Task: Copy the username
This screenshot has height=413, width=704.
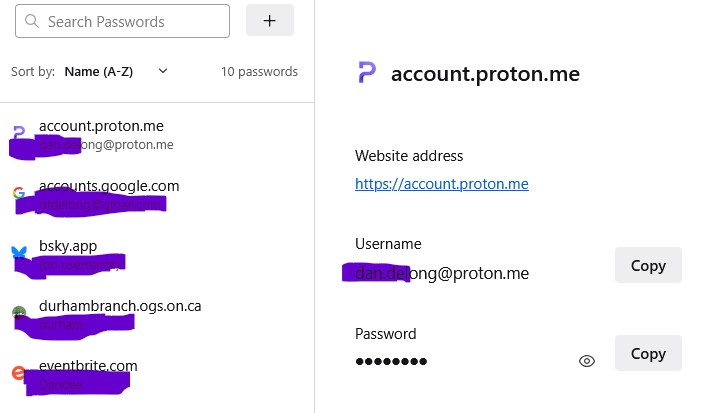Action: point(648,266)
